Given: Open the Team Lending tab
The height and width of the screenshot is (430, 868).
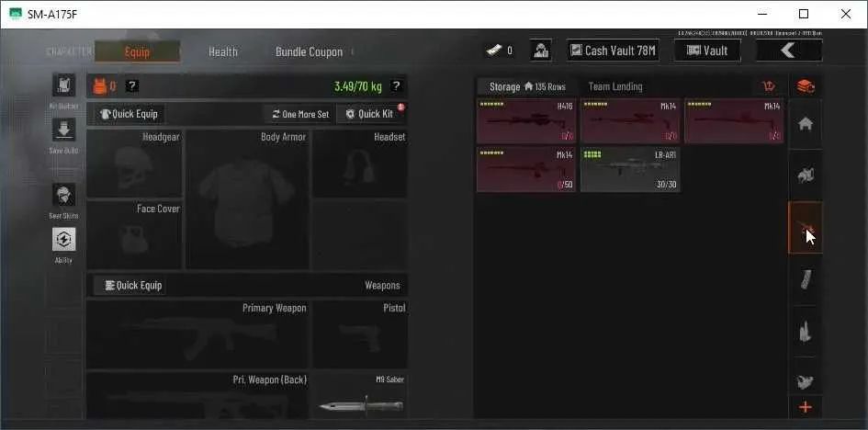Looking at the screenshot, I should pyautogui.click(x=615, y=87).
